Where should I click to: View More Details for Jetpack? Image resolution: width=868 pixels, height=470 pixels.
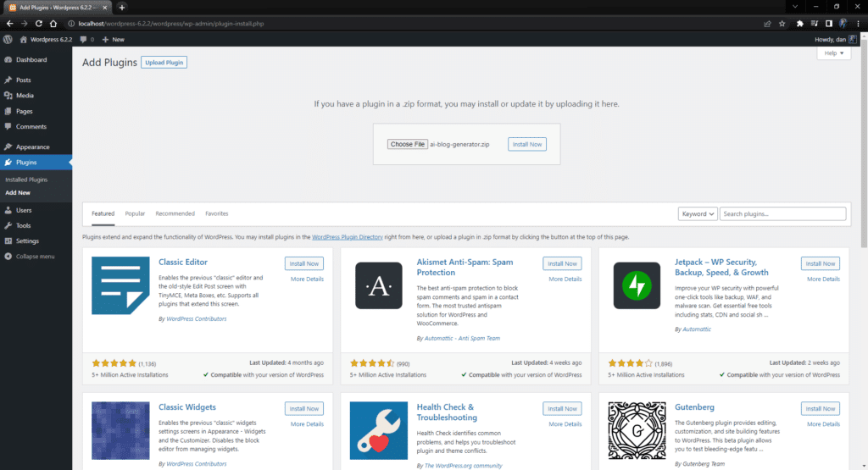click(x=823, y=279)
